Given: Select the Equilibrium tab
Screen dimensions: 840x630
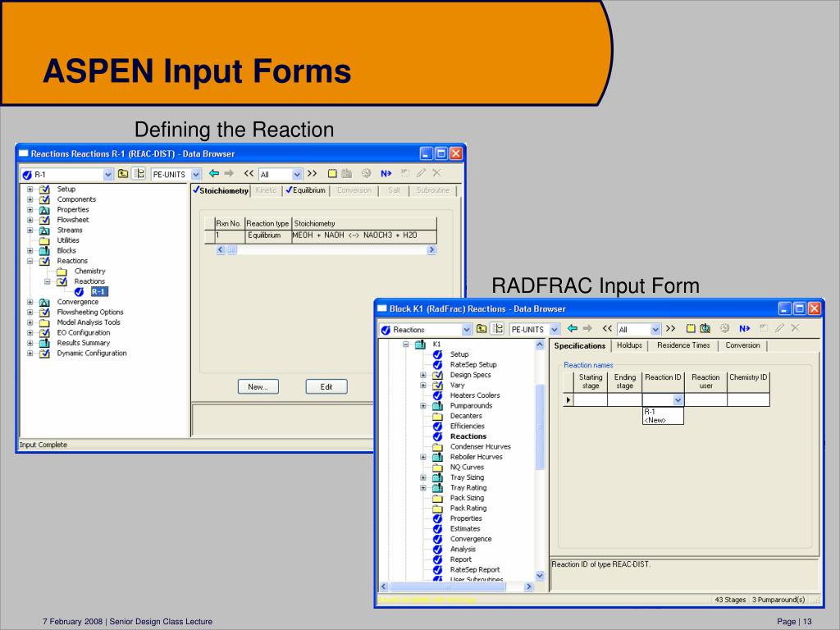Looking at the screenshot, I should point(305,190).
